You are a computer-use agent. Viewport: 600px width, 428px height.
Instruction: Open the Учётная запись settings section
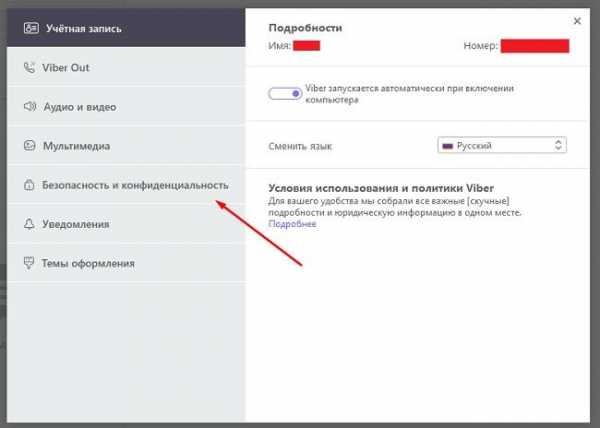[126, 28]
